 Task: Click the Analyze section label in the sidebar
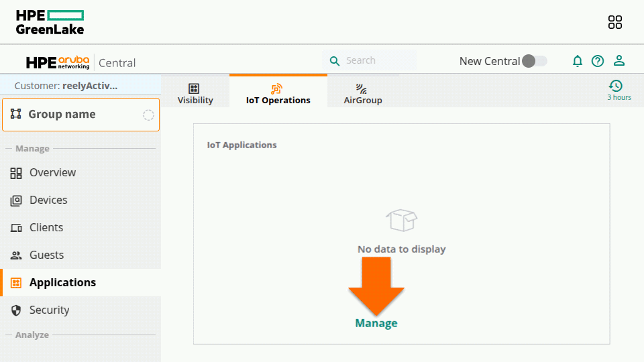pos(32,335)
